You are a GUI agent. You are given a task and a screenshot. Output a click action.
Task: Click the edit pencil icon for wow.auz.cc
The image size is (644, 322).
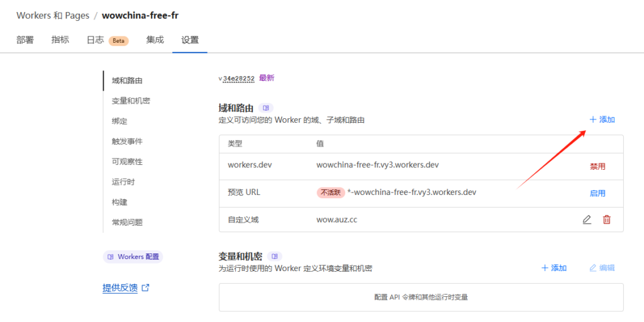587,219
